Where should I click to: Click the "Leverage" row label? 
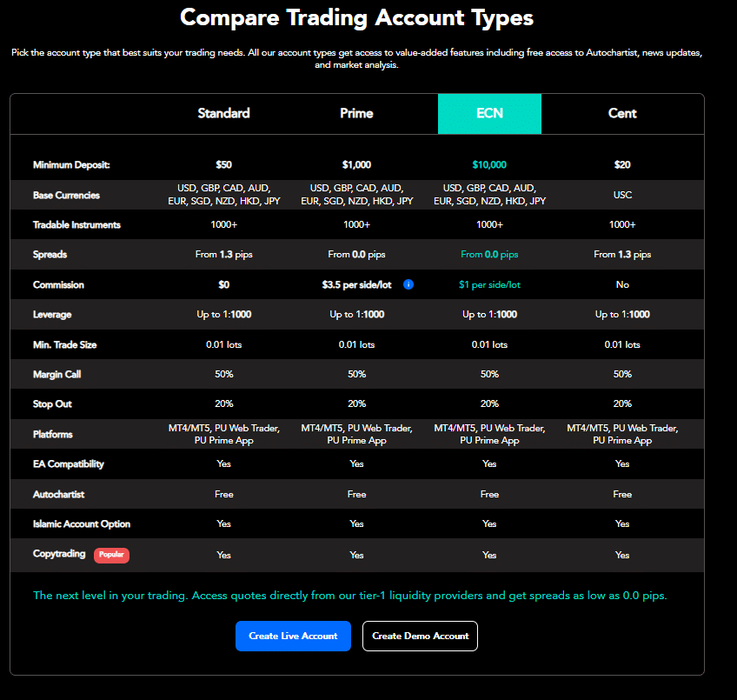click(x=52, y=315)
